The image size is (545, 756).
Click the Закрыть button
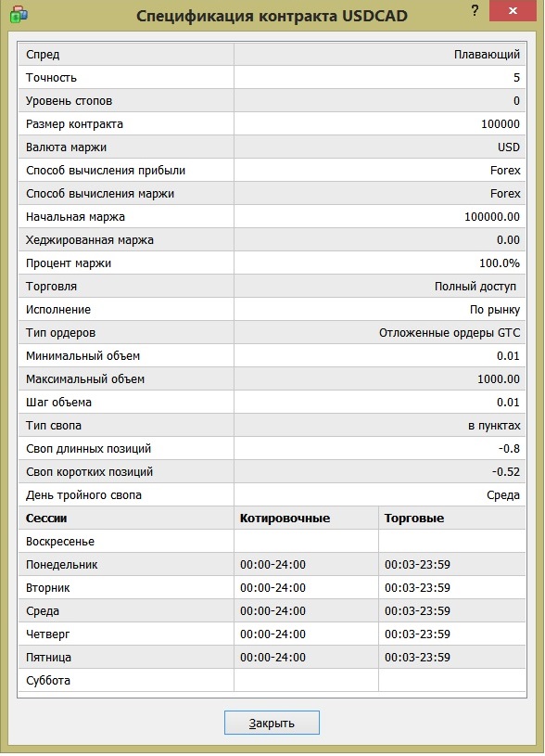click(272, 723)
